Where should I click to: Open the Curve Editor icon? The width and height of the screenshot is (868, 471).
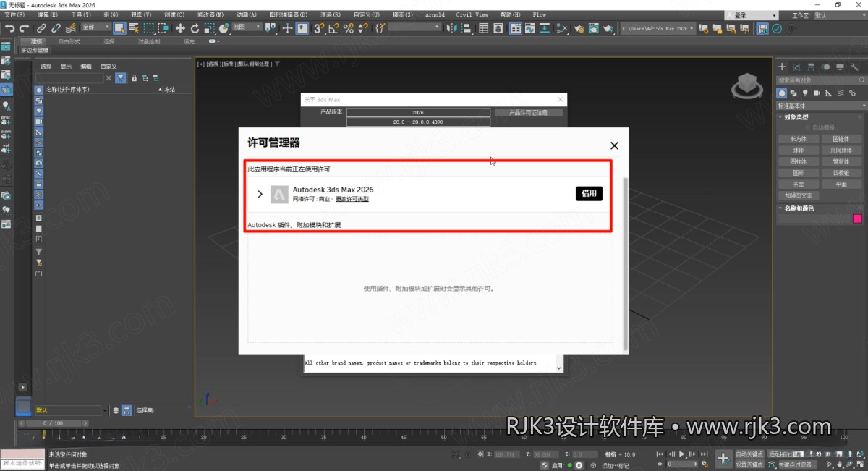[x=529, y=28]
